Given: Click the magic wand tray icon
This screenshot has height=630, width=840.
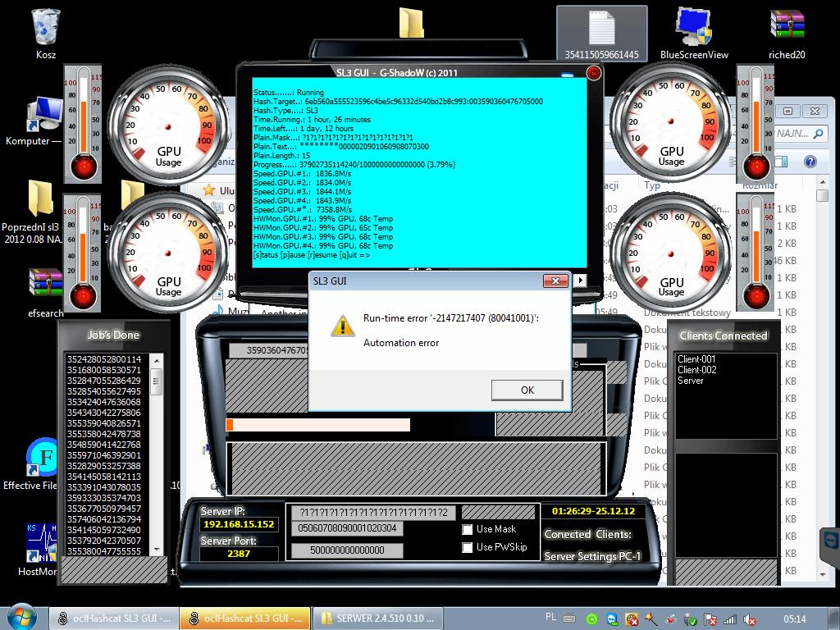Looking at the screenshot, I should point(651,619).
